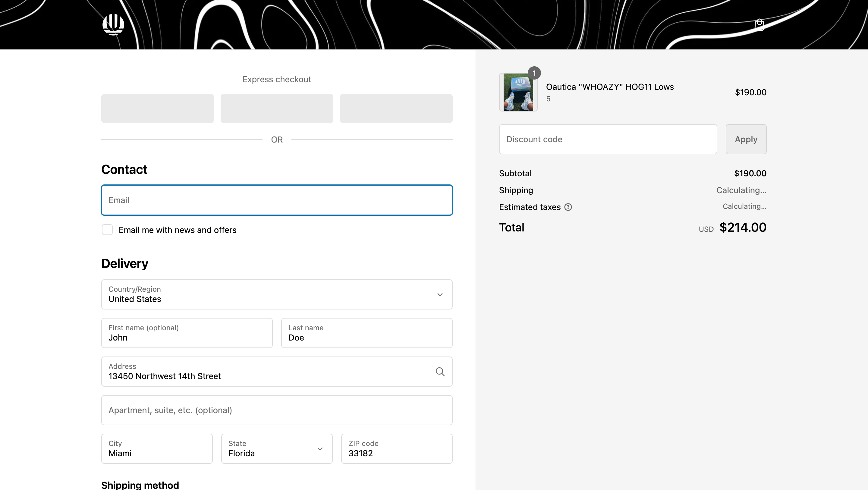
Task: Click the item quantity badge on thumbnail
Action: coord(534,73)
